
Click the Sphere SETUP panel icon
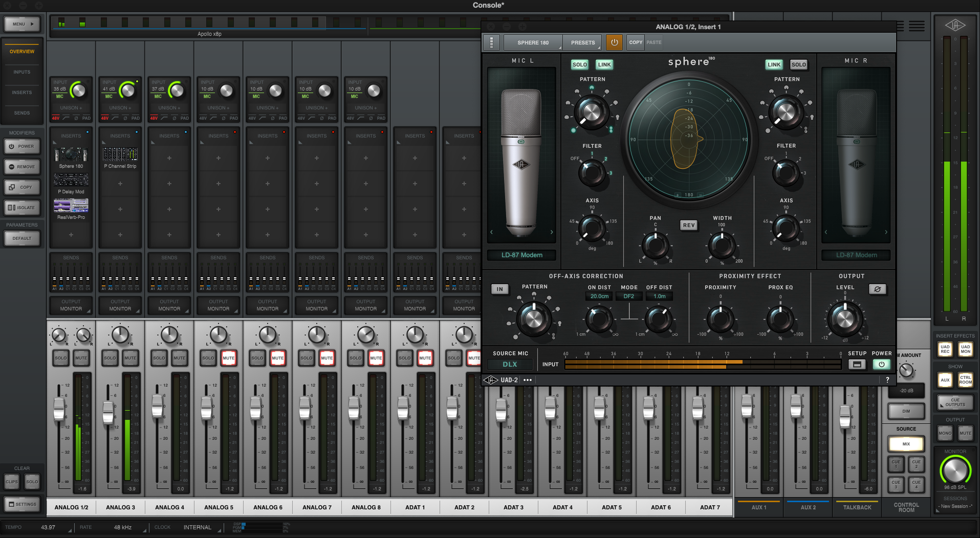pyautogui.click(x=857, y=365)
